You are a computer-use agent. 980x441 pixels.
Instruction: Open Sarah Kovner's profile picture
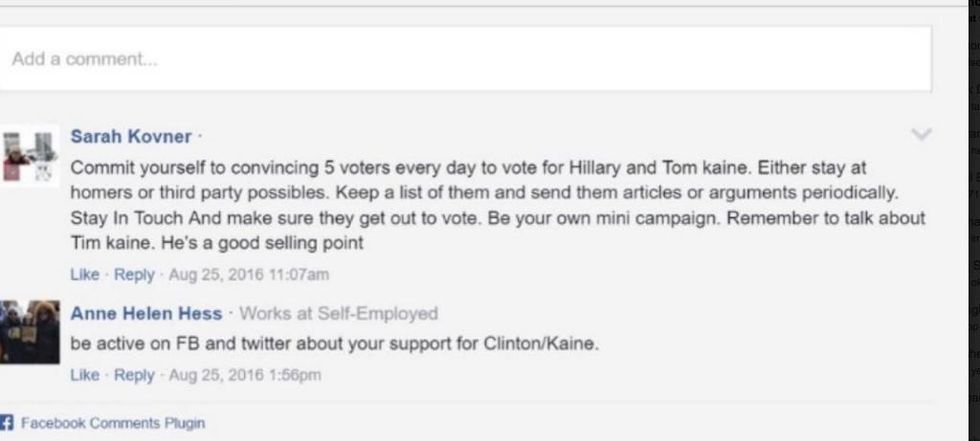30,153
